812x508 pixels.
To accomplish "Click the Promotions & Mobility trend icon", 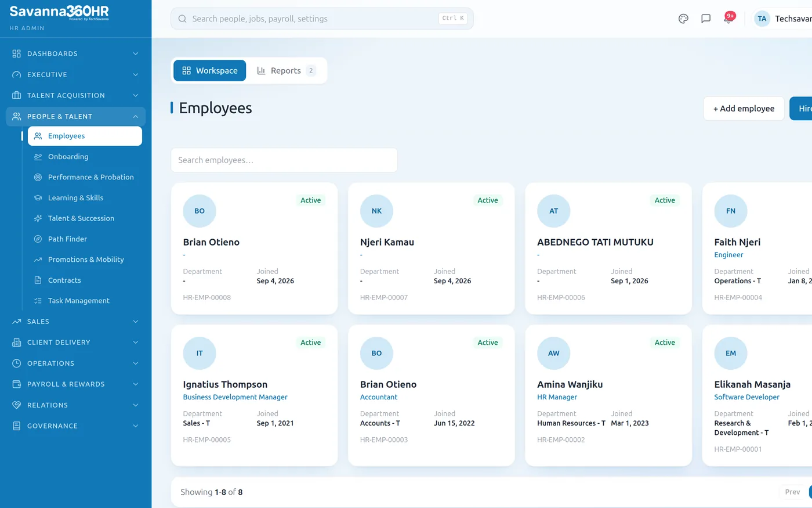I will [38, 260].
